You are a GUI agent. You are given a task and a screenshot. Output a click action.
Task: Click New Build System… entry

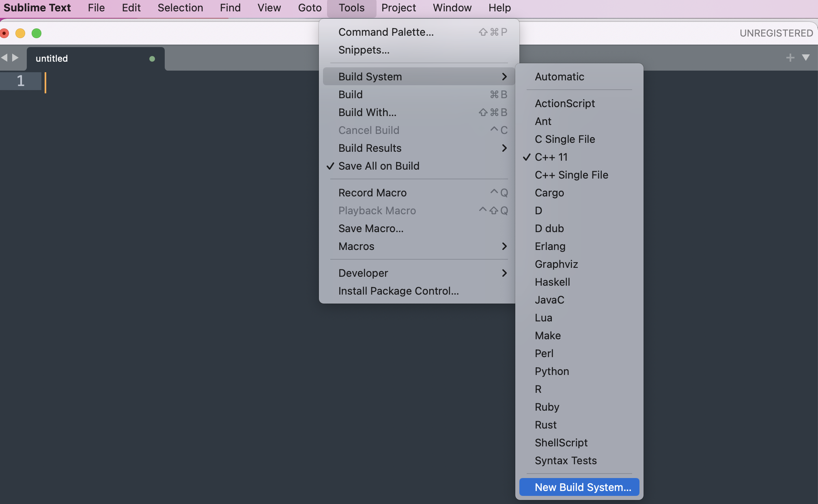(x=583, y=487)
